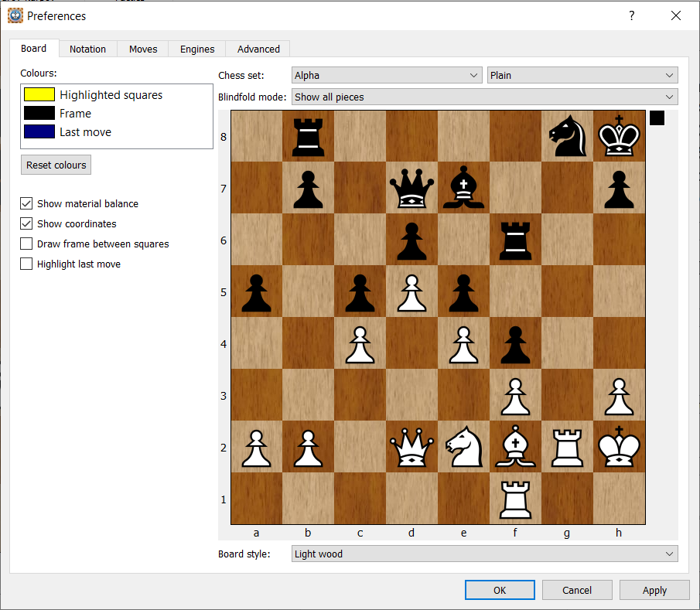
Task: Click the white king on h2
Action: [x=619, y=447]
